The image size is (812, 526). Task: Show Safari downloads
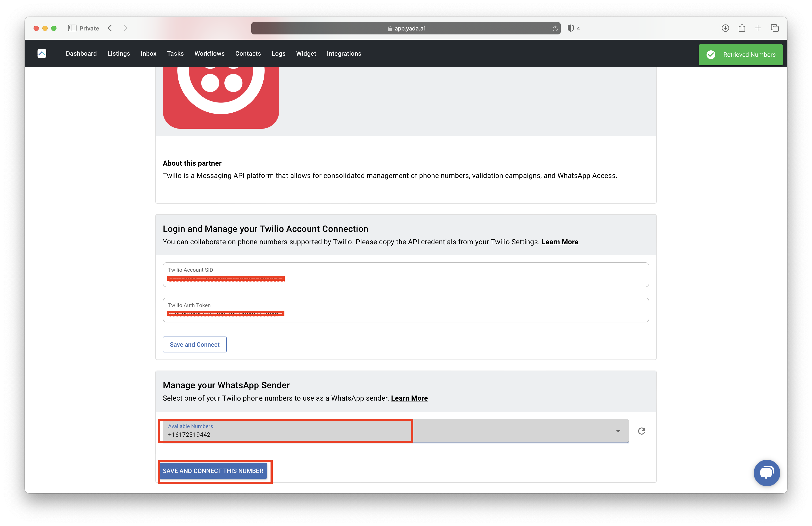(x=725, y=28)
